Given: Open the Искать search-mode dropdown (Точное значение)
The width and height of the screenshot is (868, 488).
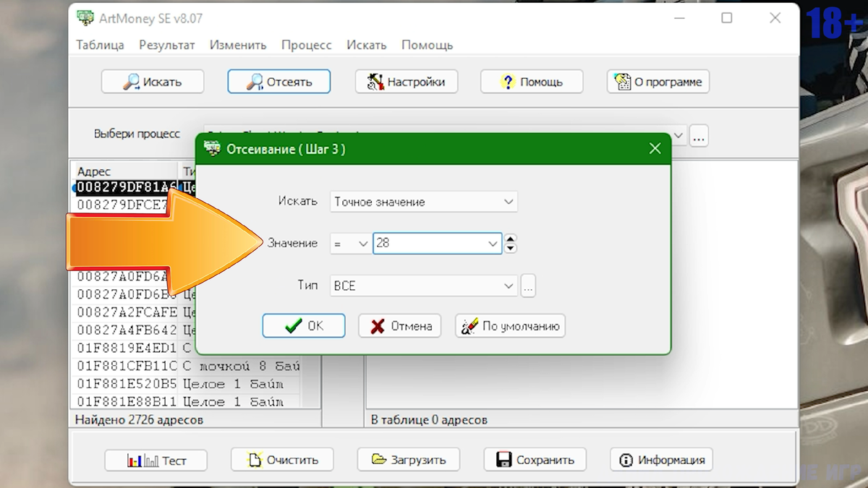Looking at the screenshot, I should (423, 202).
